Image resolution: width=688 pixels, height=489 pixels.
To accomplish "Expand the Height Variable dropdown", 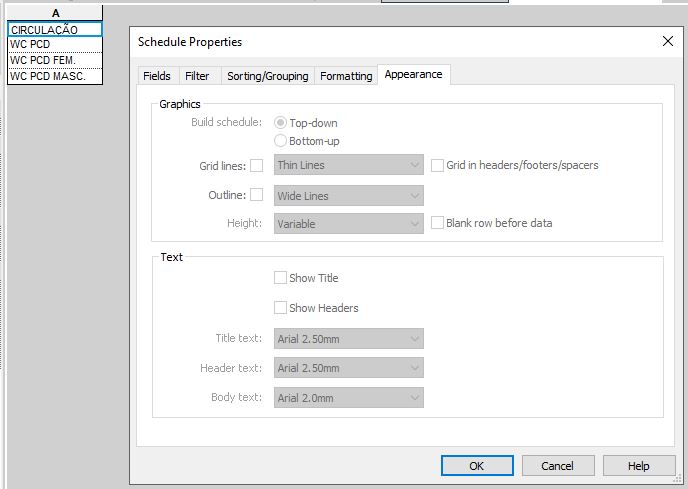I will tap(349, 223).
